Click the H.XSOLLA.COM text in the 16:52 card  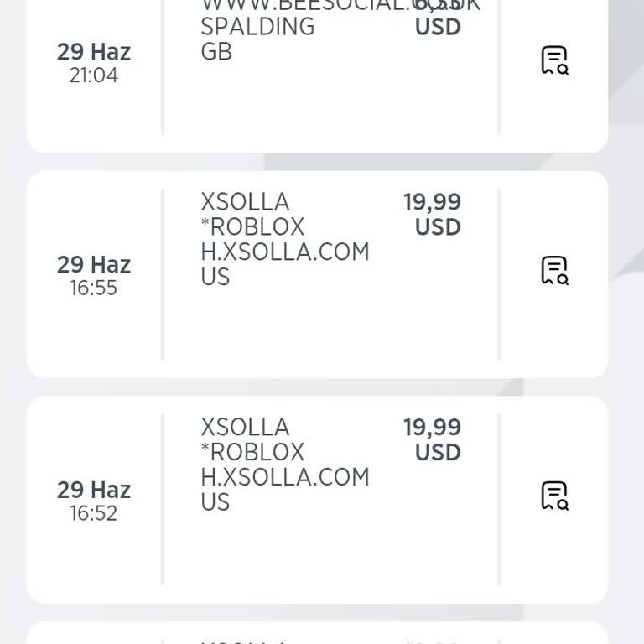point(285,476)
